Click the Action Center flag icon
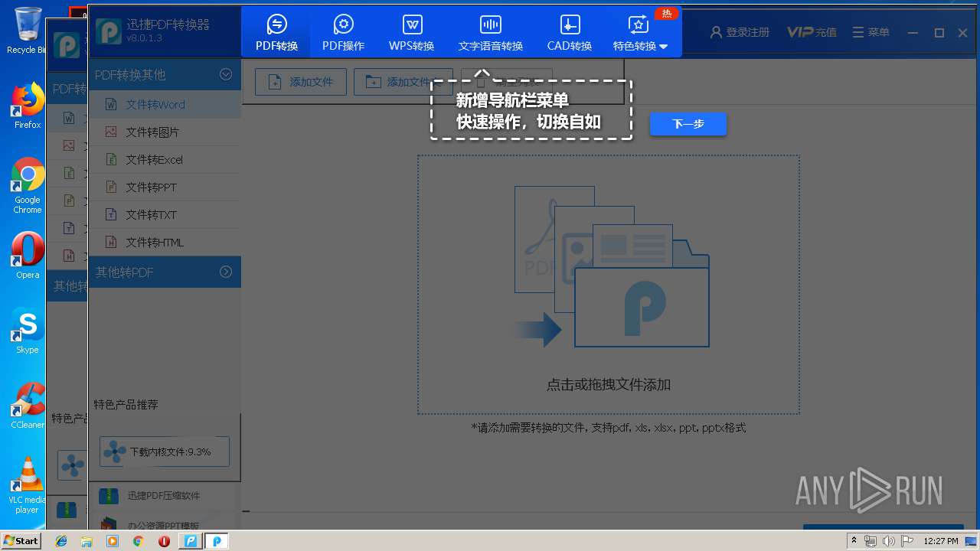The image size is (980, 551). [x=906, y=541]
